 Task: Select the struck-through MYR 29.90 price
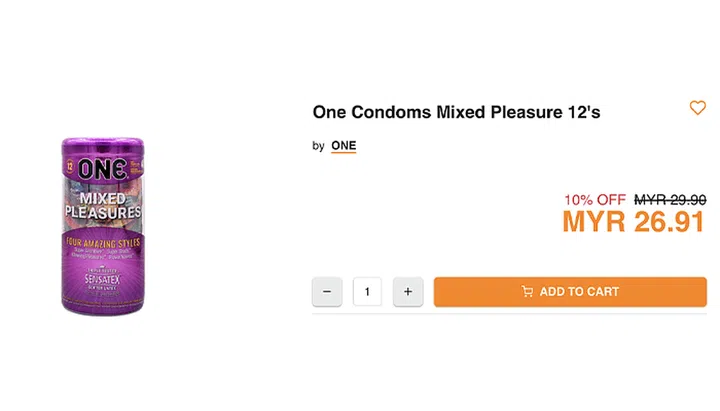670,200
